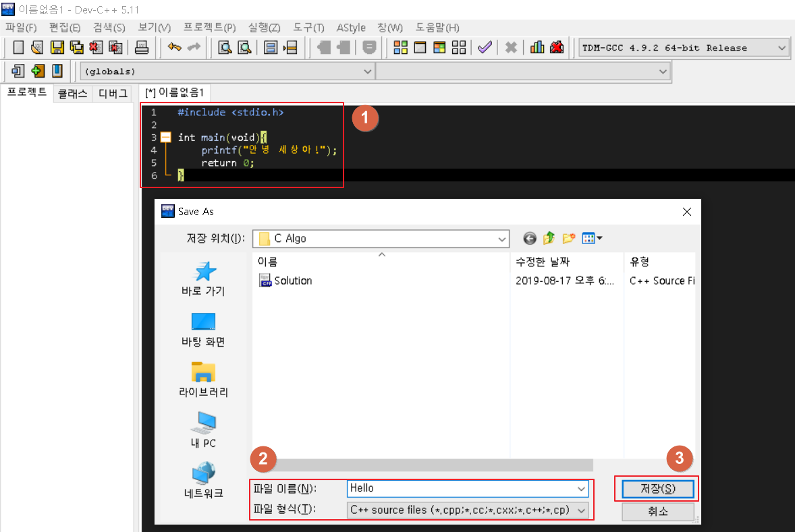The image size is (795, 532).
Task: Switch to the 클래스 side panel tab
Action: coord(72,94)
